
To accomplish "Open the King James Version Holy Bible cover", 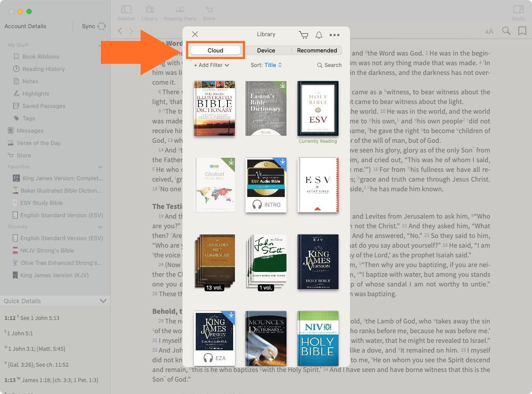I will click(x=318, y=262).
